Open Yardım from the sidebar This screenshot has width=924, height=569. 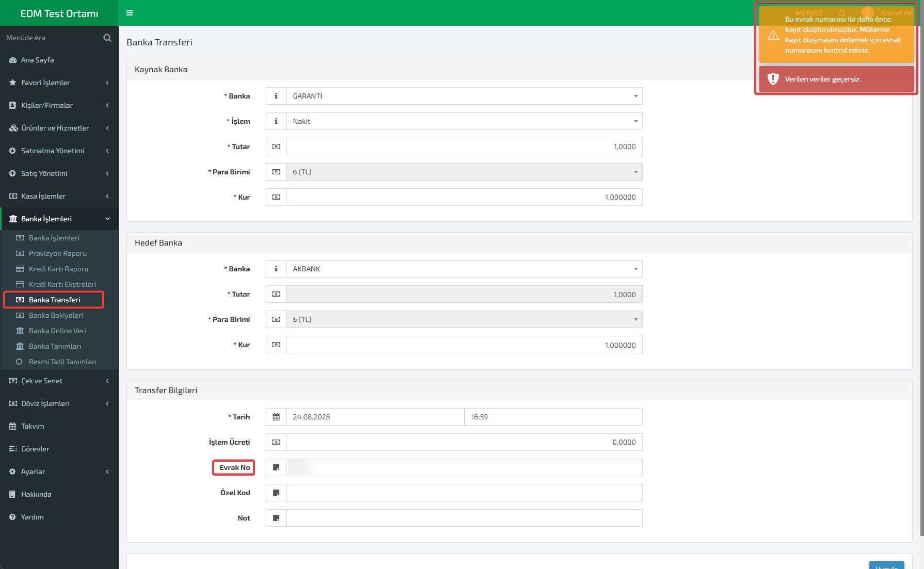[59, 517]
